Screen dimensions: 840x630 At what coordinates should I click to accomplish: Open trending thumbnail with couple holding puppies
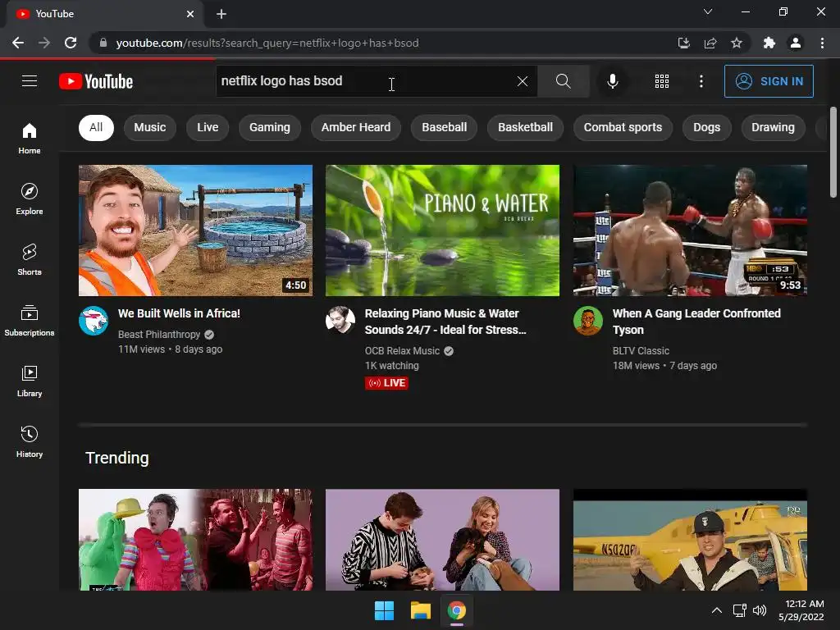[x=442, y=540]
